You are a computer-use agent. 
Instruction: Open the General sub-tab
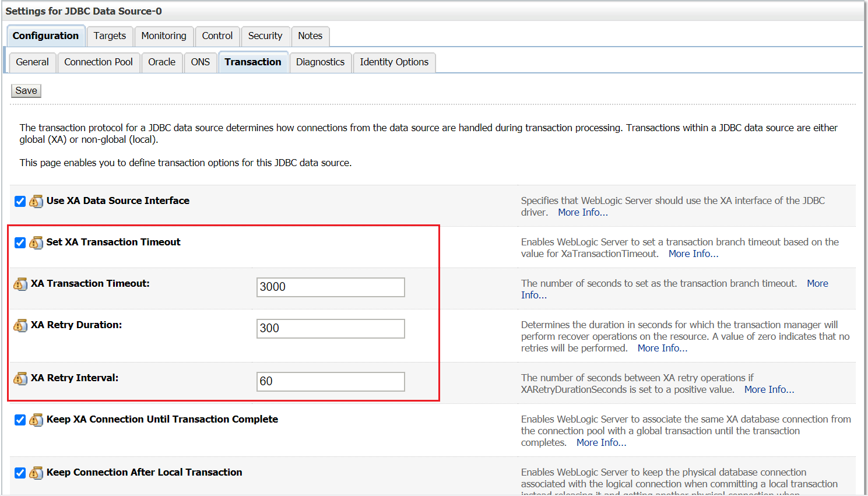click(33, 62)
